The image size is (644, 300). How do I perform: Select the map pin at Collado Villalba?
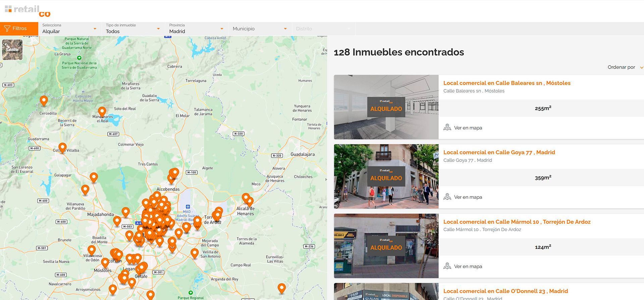pos(62,147)
